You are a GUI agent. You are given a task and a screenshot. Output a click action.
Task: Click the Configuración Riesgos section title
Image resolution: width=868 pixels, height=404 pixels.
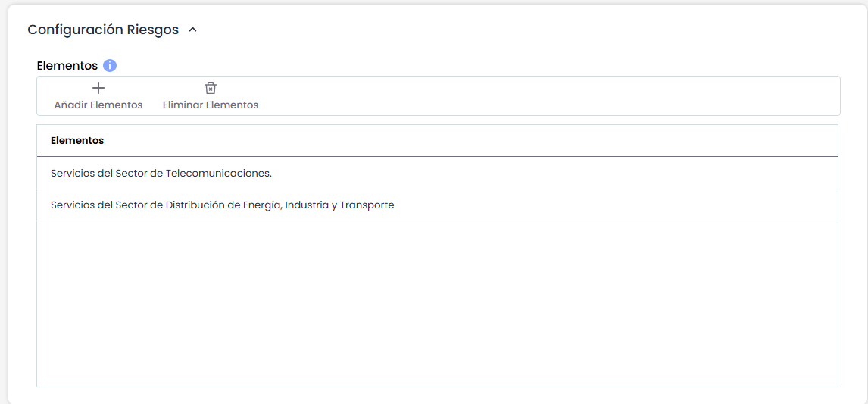point(103,30)
